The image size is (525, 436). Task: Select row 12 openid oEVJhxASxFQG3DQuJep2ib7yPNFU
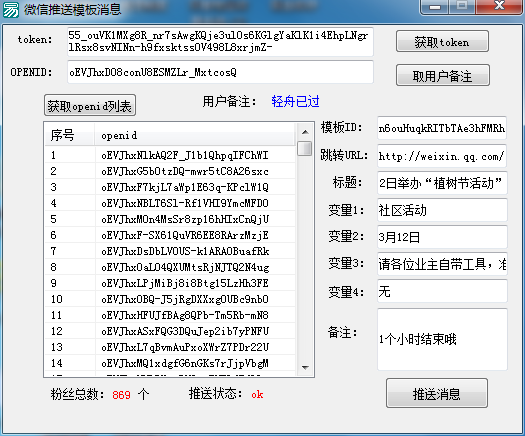click(170, 331)
